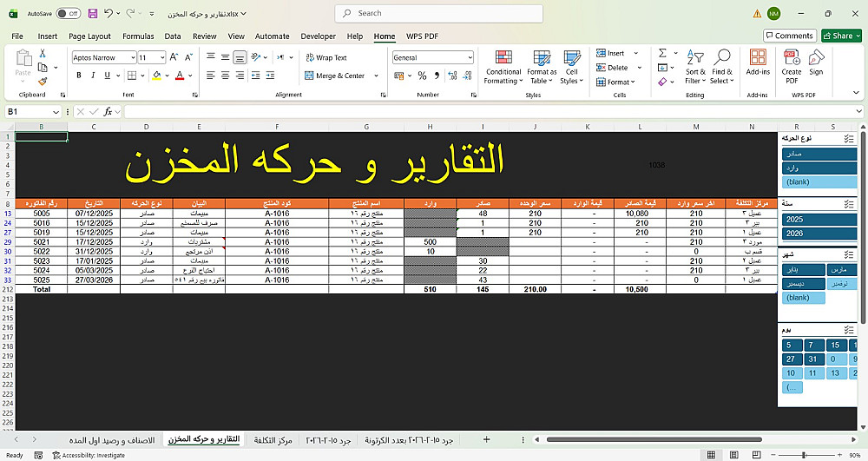Open Format as Table gallery
The width and height of the screenshot is (868, 461).
point(542,67)
